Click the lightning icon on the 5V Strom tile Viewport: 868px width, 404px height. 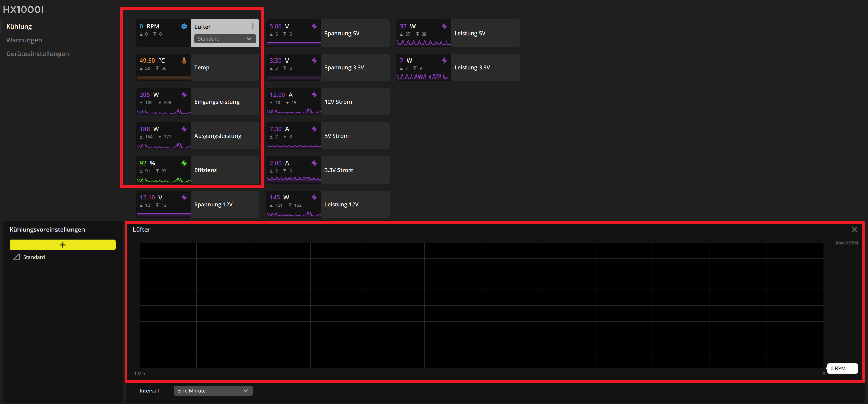(314, 129)
